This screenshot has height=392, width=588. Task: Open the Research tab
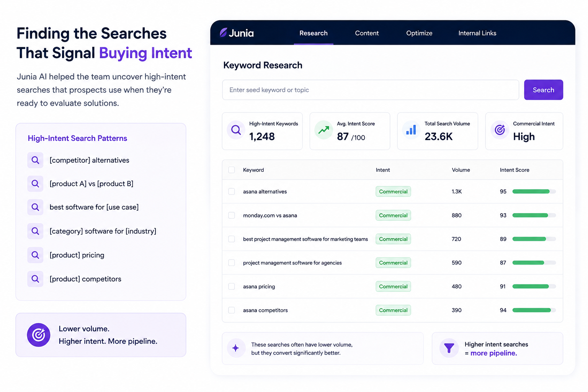click(x=314, y=33)
